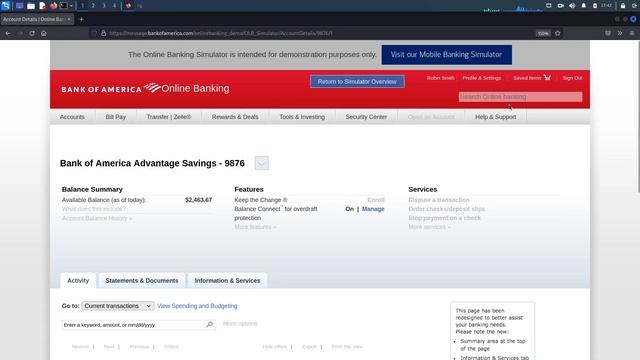Click the Search Online banking field

pos(520,97)
